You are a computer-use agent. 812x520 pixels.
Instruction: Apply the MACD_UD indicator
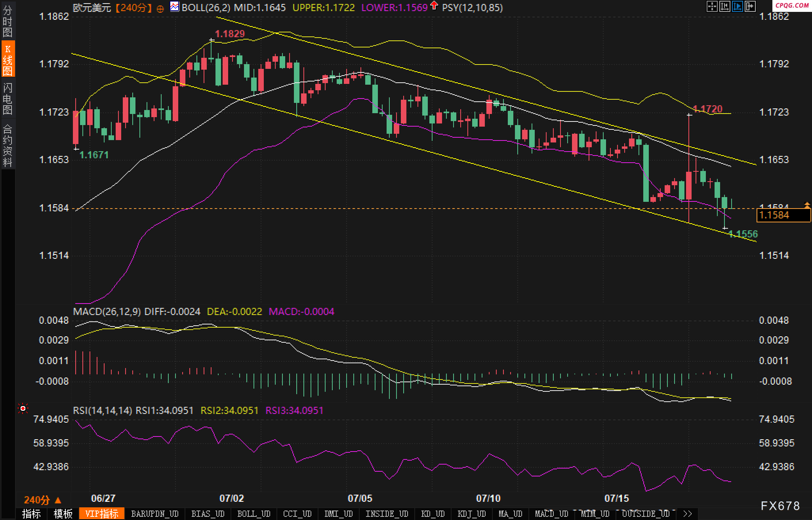(551, 514)
